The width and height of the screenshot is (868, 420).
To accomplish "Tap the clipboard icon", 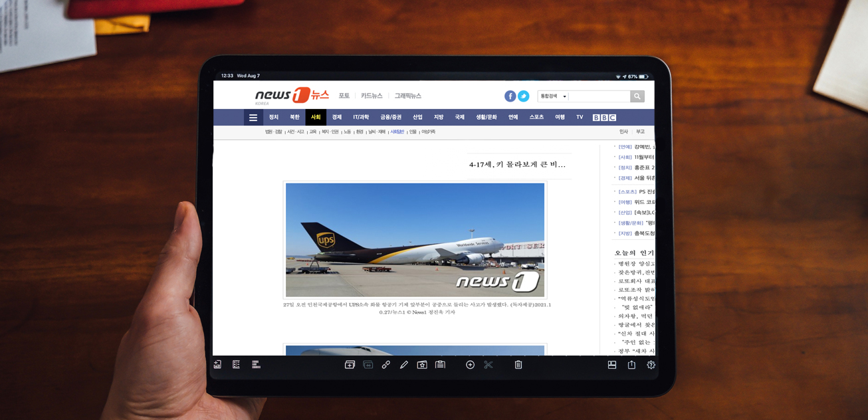I will pyautogui.click(x=440, y=365).
